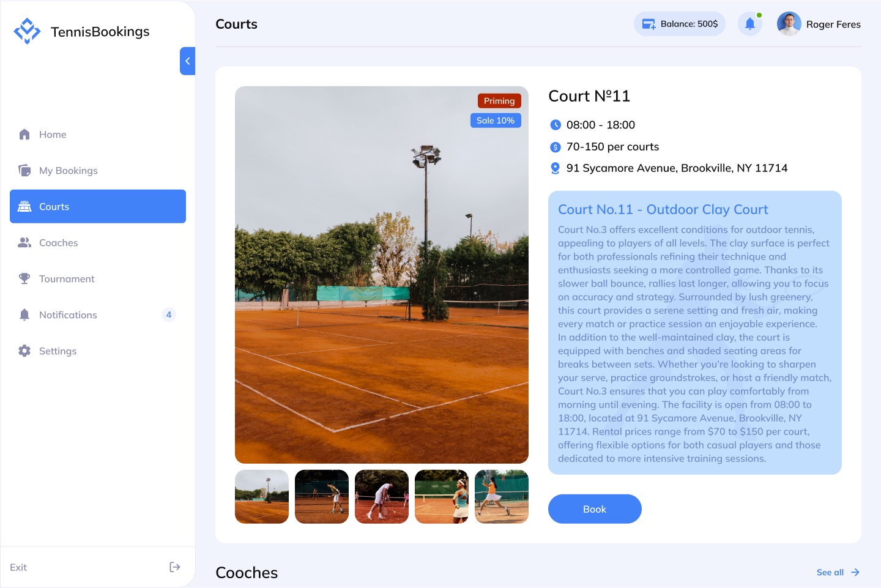
Task: Click the dollar icon beside the price
Action: pyautogui.click(x=556, y=147)
